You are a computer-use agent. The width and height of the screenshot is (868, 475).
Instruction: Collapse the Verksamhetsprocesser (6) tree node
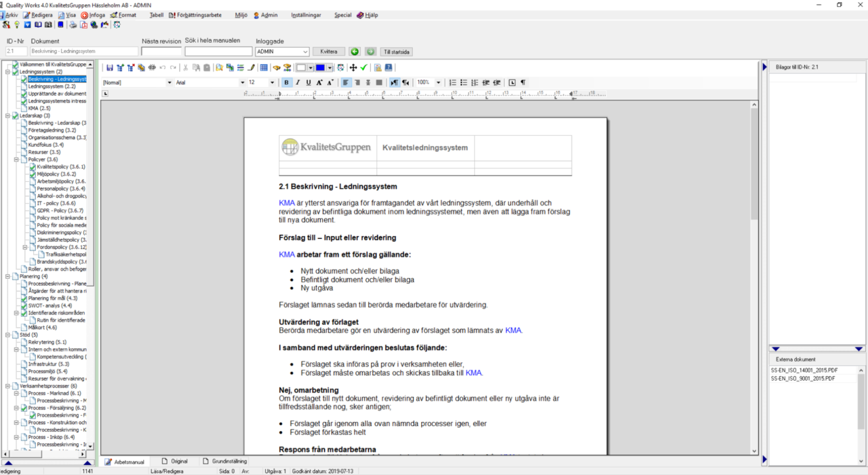point(7,385)
